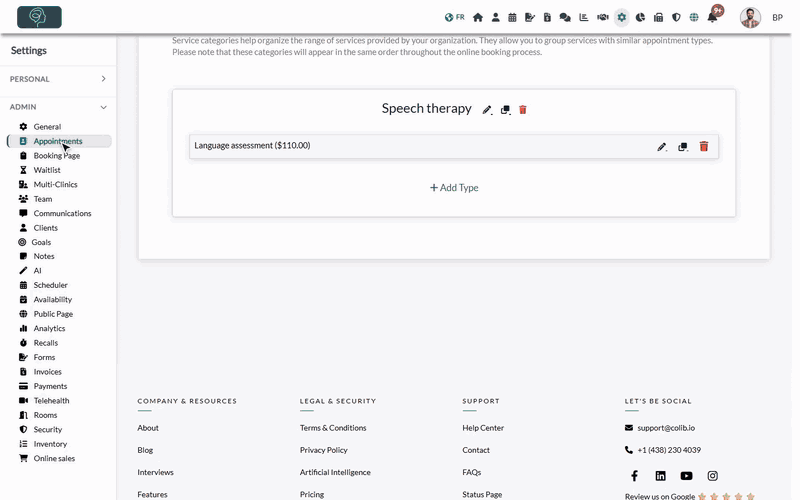The image size is (800, 500).
Task: Open Inventory settings
Action: pyautogui.click(x=50, y=444)
